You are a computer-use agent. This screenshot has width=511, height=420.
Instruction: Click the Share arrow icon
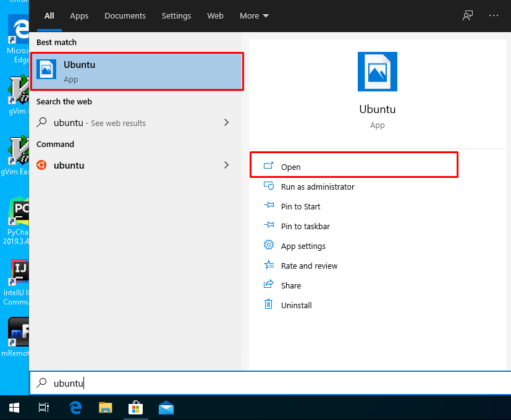269,283
